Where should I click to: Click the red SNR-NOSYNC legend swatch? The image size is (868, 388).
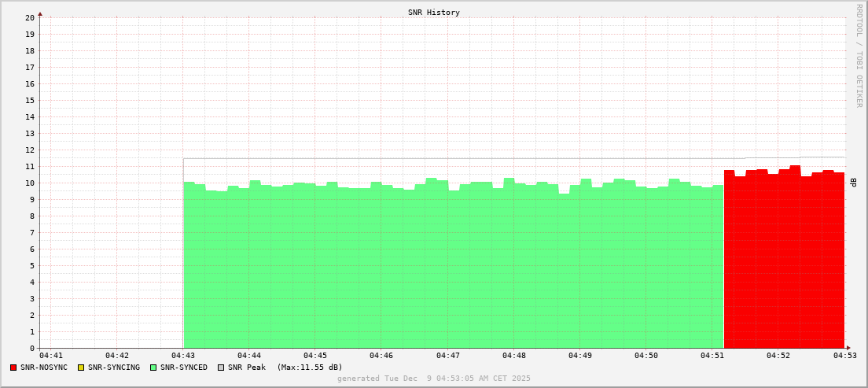click(13, 368)
